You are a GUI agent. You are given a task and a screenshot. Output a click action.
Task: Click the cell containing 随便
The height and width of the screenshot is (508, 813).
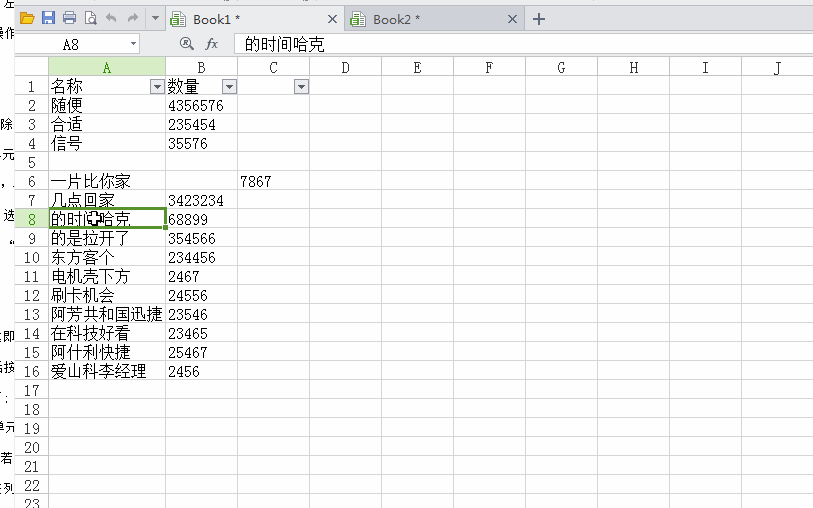(x=107, y=106)
